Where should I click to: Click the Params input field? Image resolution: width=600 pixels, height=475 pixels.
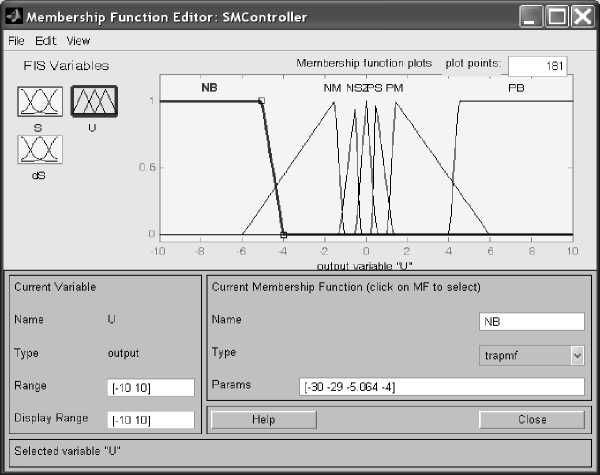point(441,386)
